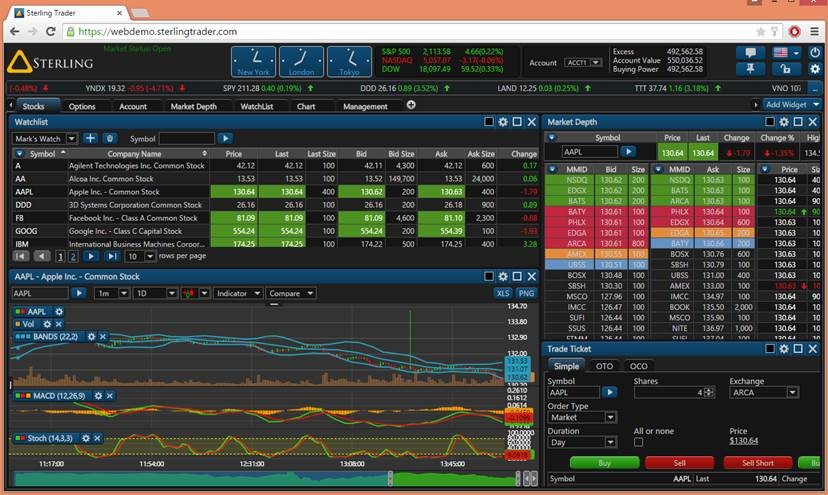Toggle the Watchlist widget checkbox
The height and width of the screenshot is (495, 828).
(489, 122)
